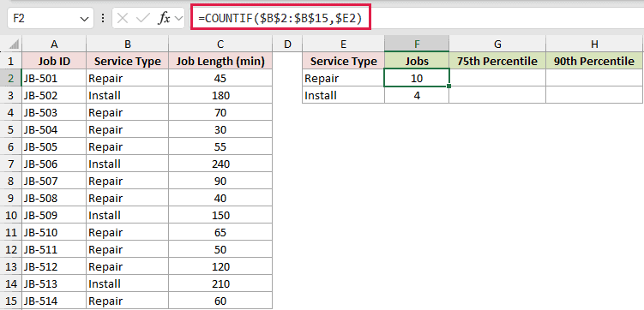The height and width of the screenshot is (310, 644).
Task: Click job length value 45
Action: click(x=220, y=78)
